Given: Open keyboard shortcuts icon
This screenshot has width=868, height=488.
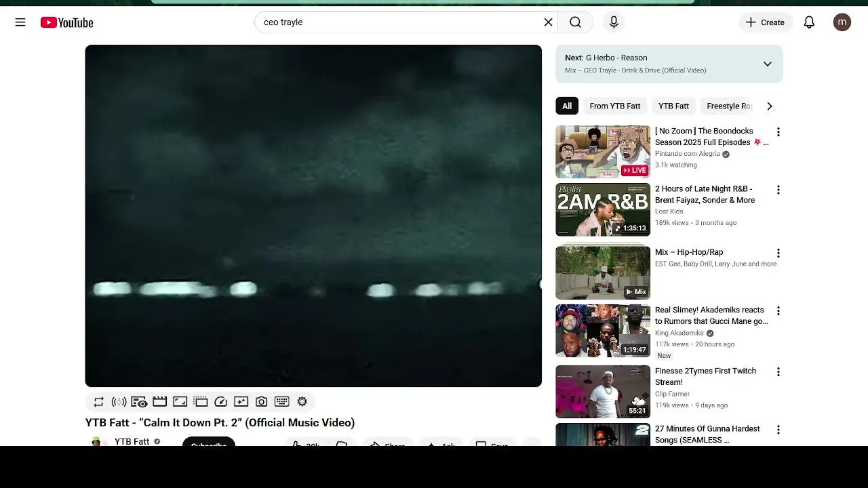Looking at the screenshot, I should pyautogui.click(x=281, y=402).
